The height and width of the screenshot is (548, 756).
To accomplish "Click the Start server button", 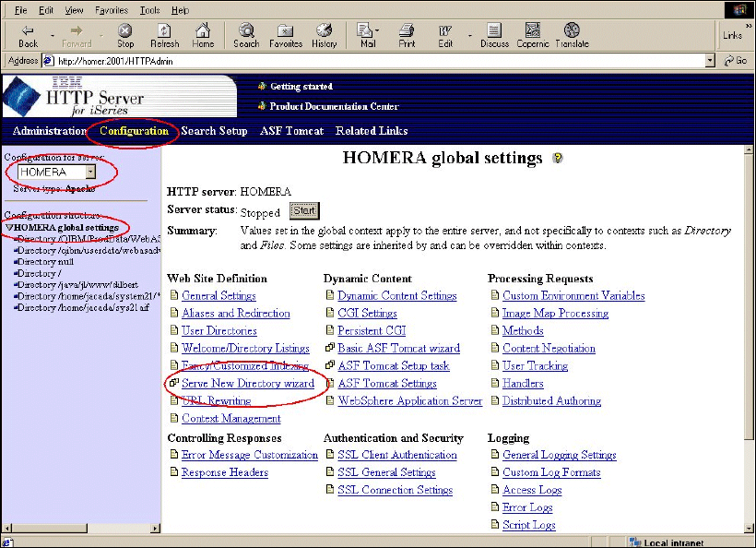I will tap(304, 210).
